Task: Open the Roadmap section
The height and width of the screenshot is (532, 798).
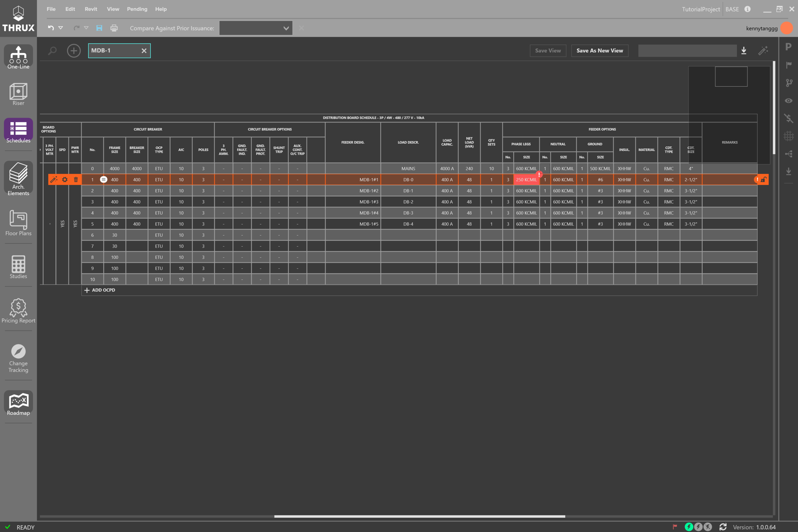Action: 18,403
